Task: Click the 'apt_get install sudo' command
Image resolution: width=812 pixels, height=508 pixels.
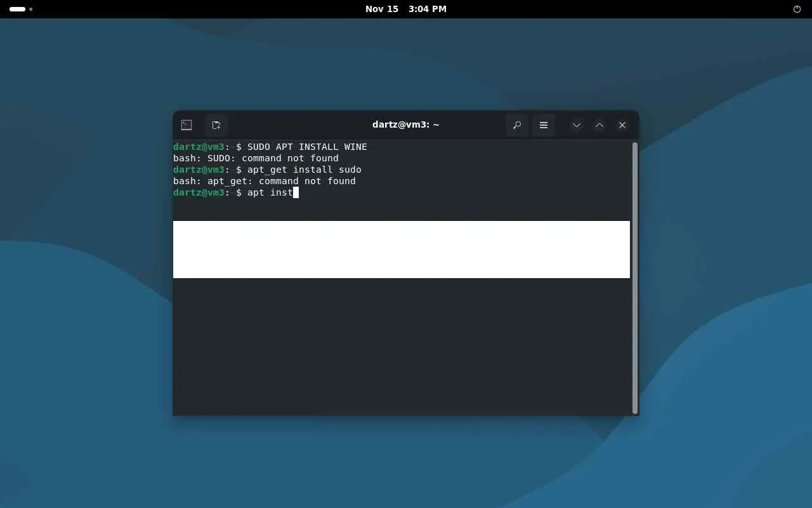Action: coord(304,170)
